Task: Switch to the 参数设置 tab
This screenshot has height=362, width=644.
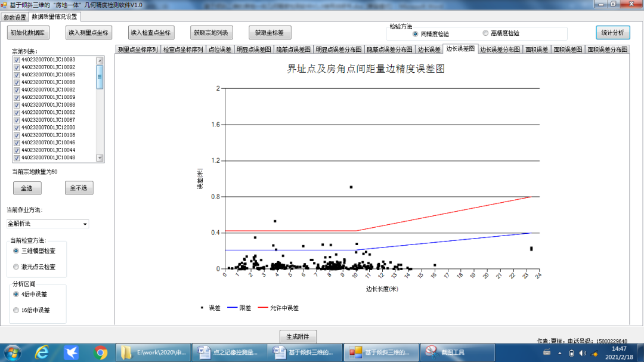Action: click(x=15, y=17)
